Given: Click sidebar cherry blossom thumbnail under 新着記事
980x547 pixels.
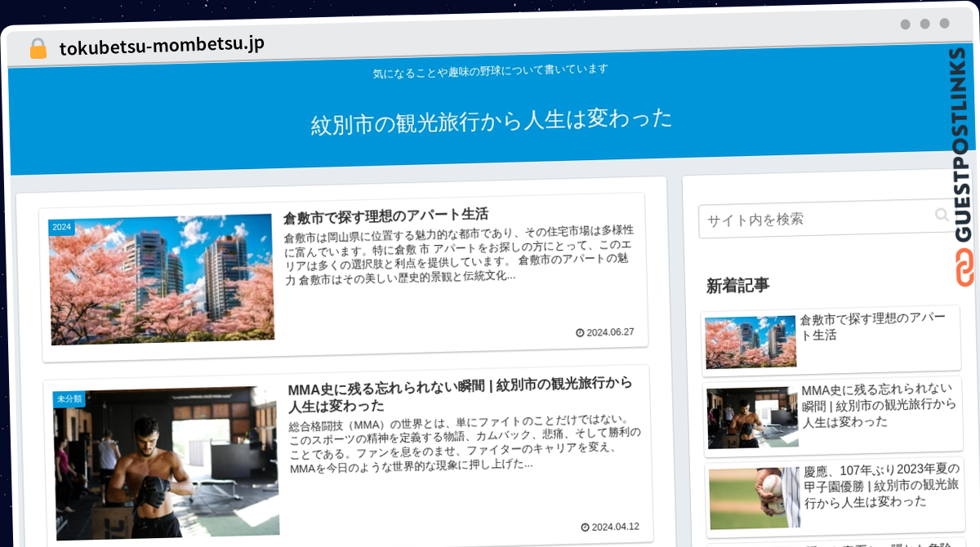Looking at the screenshot, I should (751, 342).
